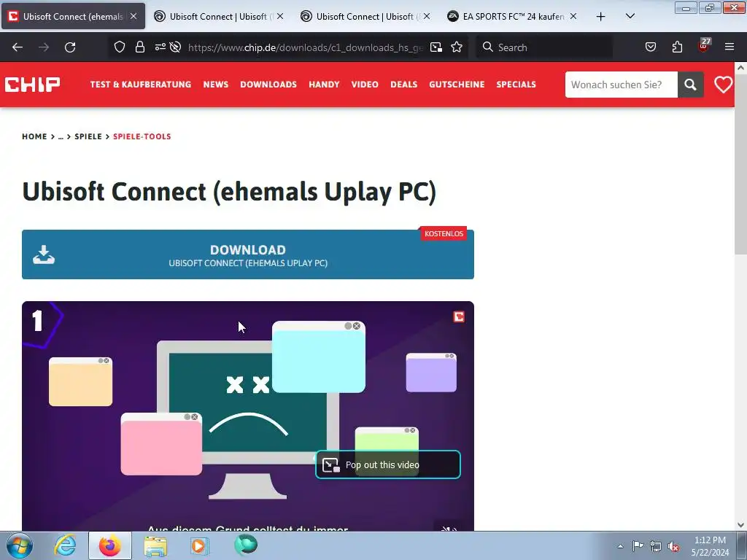Launch Internet Explorer from the taskbar
The width and height of the screenshot is (747, 560).
tap(65, 545)
